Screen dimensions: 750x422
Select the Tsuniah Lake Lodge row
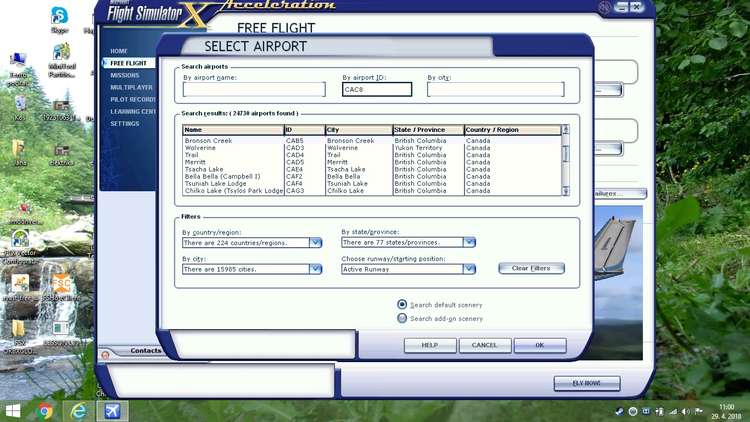pos(372,183)
